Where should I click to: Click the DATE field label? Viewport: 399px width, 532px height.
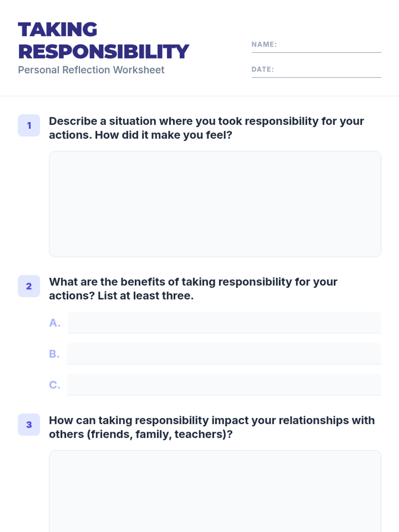tap(263, 69)
